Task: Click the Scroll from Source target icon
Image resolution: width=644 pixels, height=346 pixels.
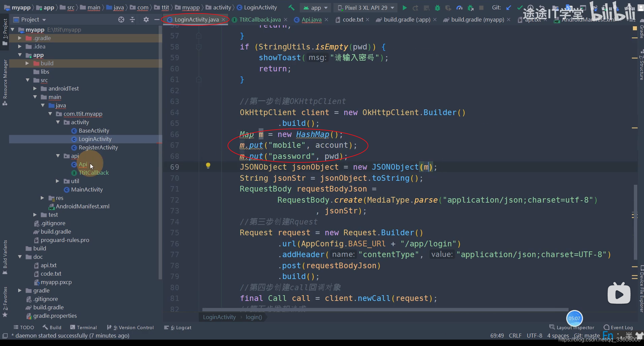Action: (121, 20)
